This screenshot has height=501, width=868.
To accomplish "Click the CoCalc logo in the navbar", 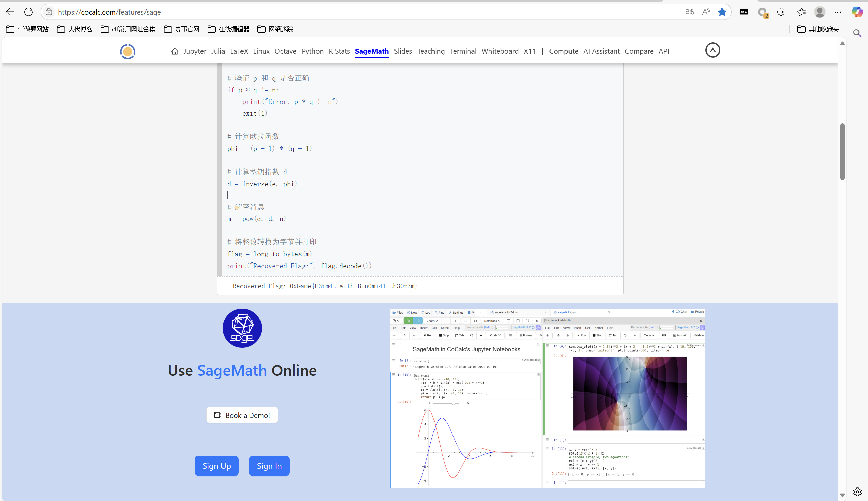I will [x=127, y=51].
